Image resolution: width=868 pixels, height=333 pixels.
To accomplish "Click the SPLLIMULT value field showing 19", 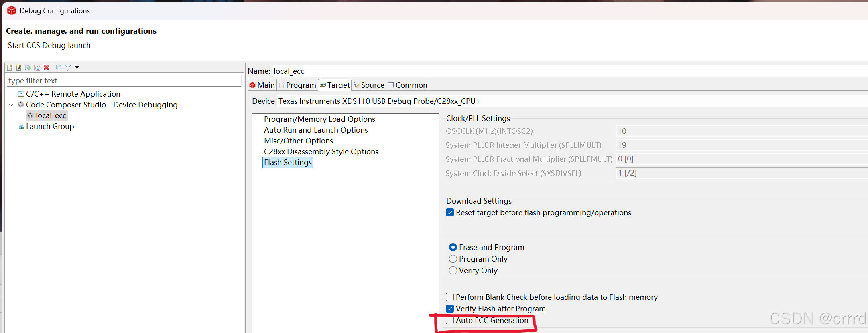I will point(742,145).
